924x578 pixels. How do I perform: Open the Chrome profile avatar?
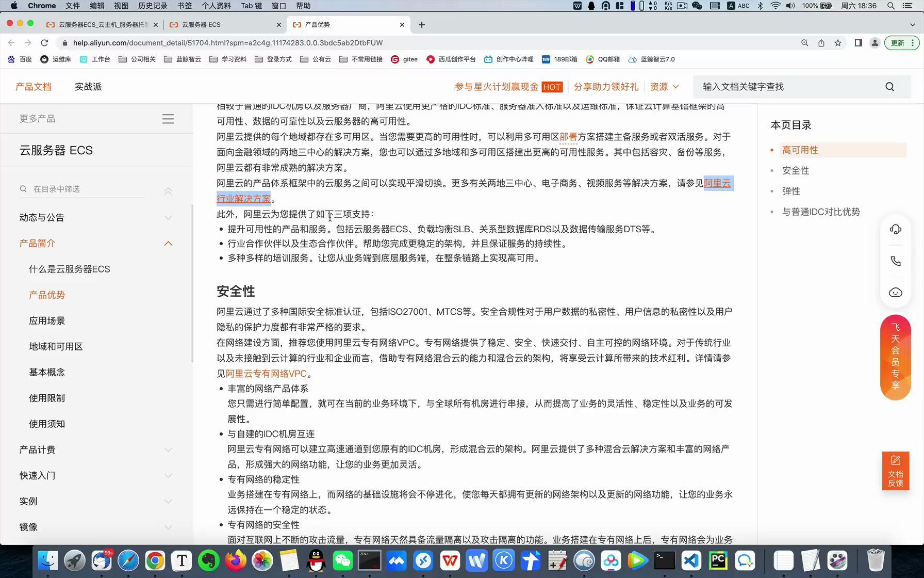[x=874, y=43]
